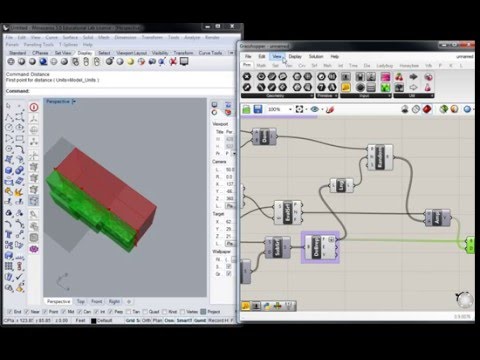This screenshot has height=360, width=480.
Task: Open the Projection dropdown in viewport properties
Action: 234,153
